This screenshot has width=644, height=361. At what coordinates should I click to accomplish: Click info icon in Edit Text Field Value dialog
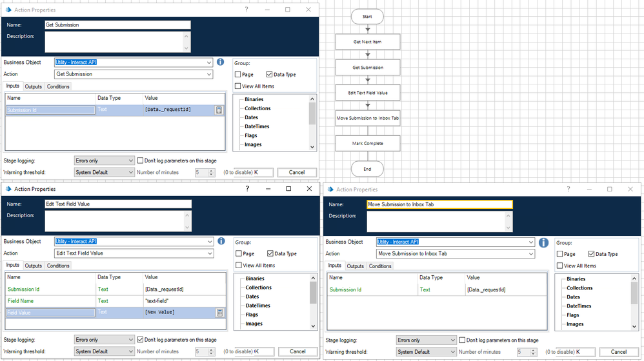click(x=221, y=241)
